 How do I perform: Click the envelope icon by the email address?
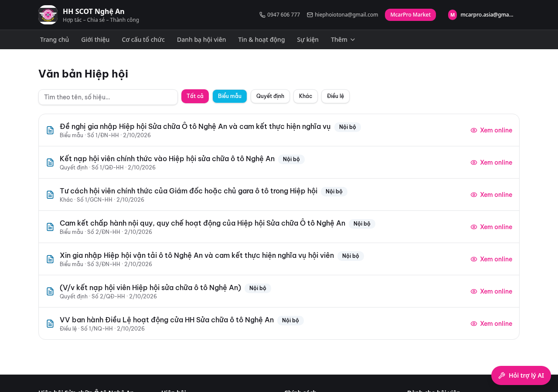(x=310, y=15)
